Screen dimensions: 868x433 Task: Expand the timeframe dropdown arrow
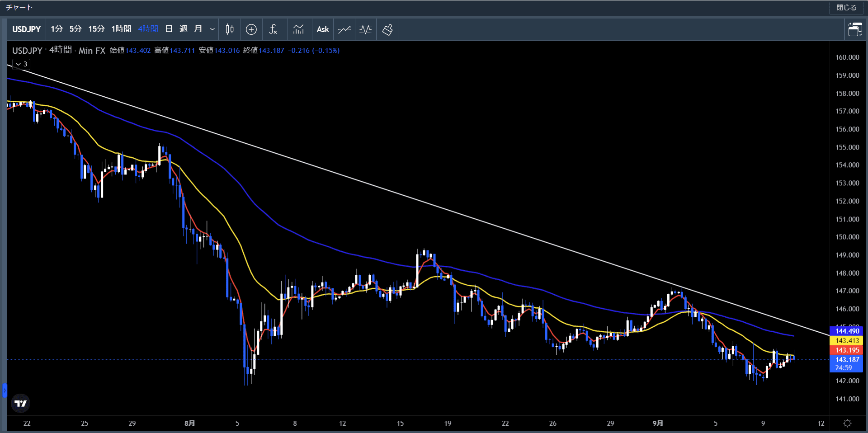point(212,29)
